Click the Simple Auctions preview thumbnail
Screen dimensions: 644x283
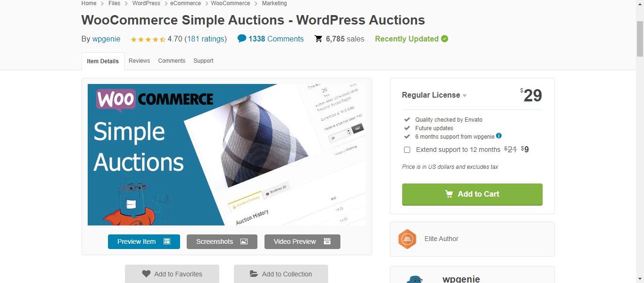click(227, 155)
